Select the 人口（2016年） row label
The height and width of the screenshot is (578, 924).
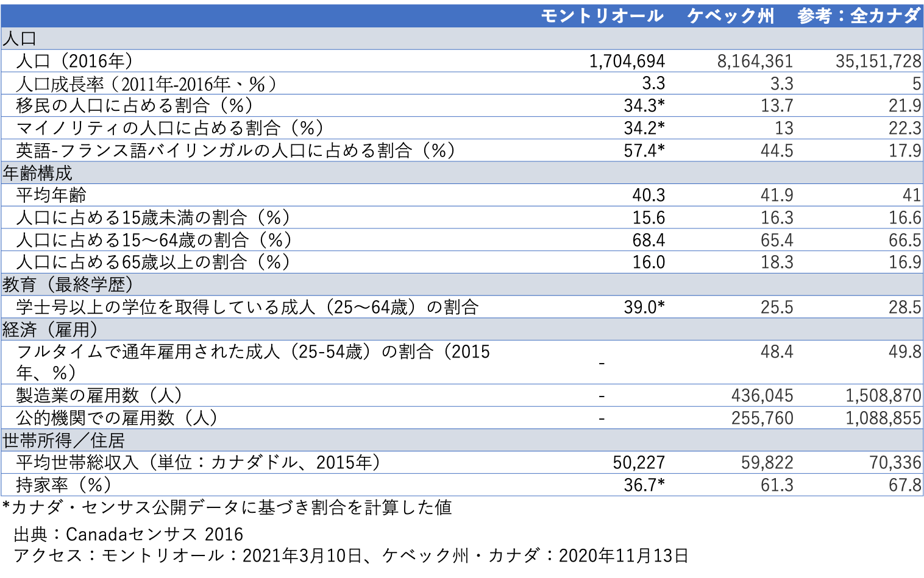pyautogui.click(x=75, y=61)
